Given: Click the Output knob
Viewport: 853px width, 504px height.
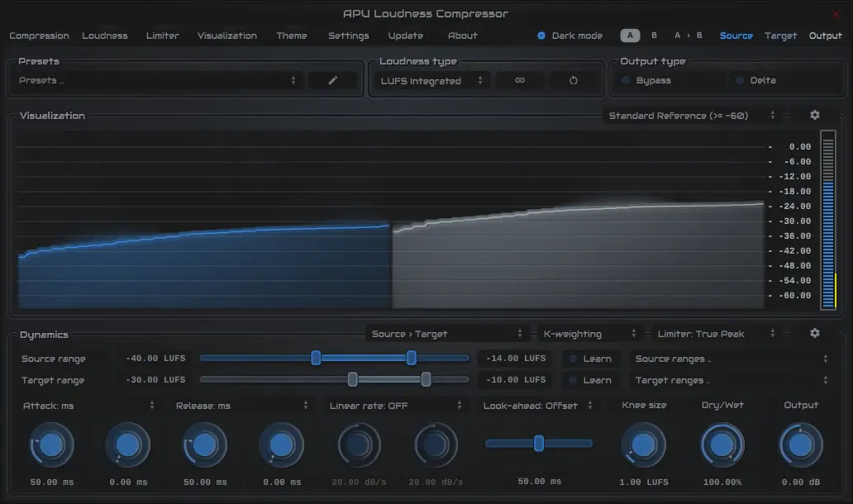Looking at the screenshot, I should point(800,445).
